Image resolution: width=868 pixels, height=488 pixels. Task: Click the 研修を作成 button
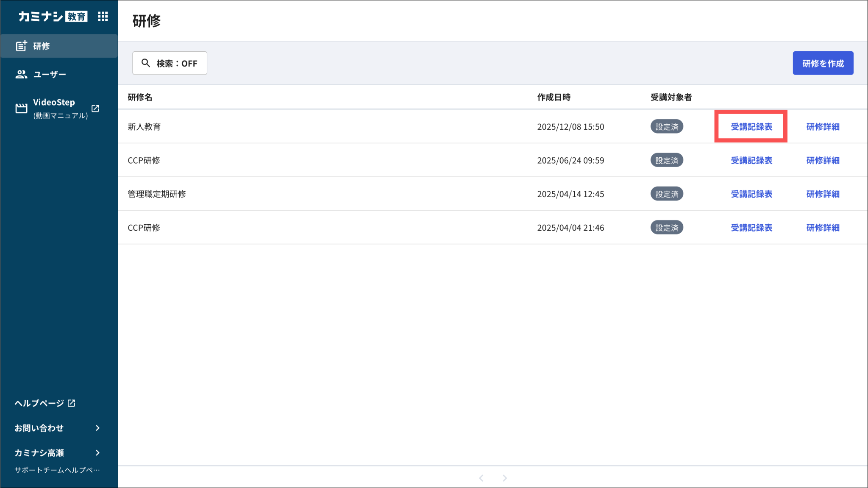pos(823,63)
